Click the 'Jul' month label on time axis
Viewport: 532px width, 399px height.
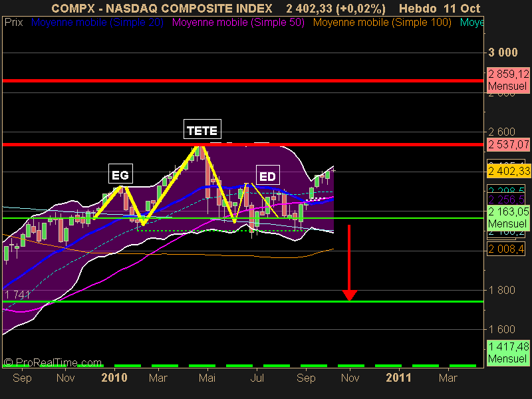point(257,378)
